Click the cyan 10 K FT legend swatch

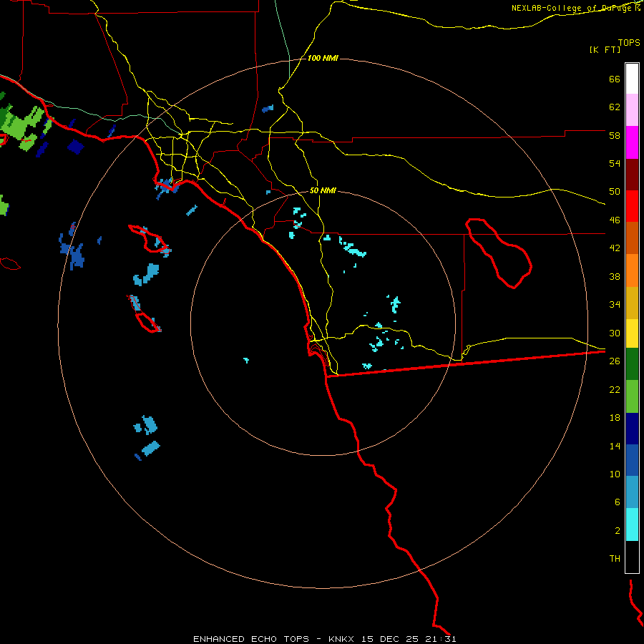[x=632, y=525]
